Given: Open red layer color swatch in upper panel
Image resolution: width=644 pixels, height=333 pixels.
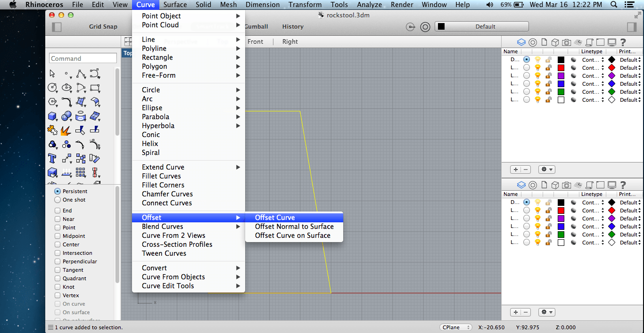Looking at the screenshot, I should 561,68.
